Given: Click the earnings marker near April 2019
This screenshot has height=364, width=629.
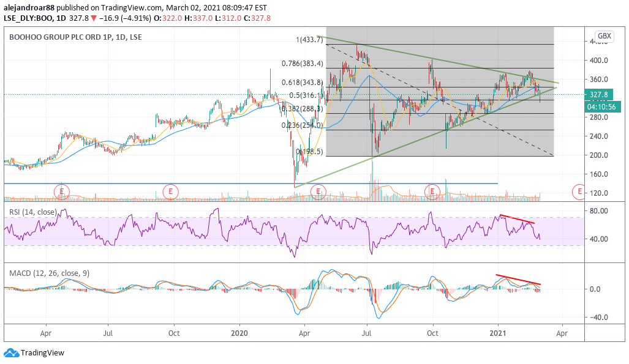Looking at the screenshot, I should (62, 191).
